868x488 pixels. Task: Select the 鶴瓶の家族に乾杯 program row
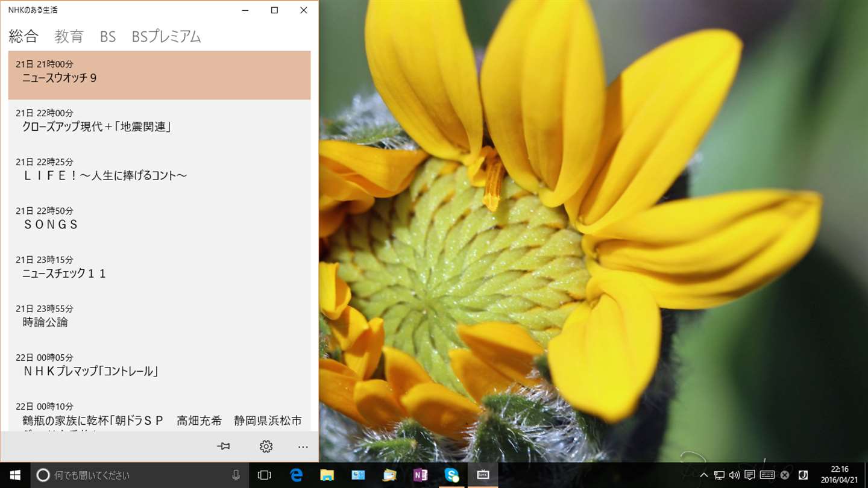coord(159,413)
